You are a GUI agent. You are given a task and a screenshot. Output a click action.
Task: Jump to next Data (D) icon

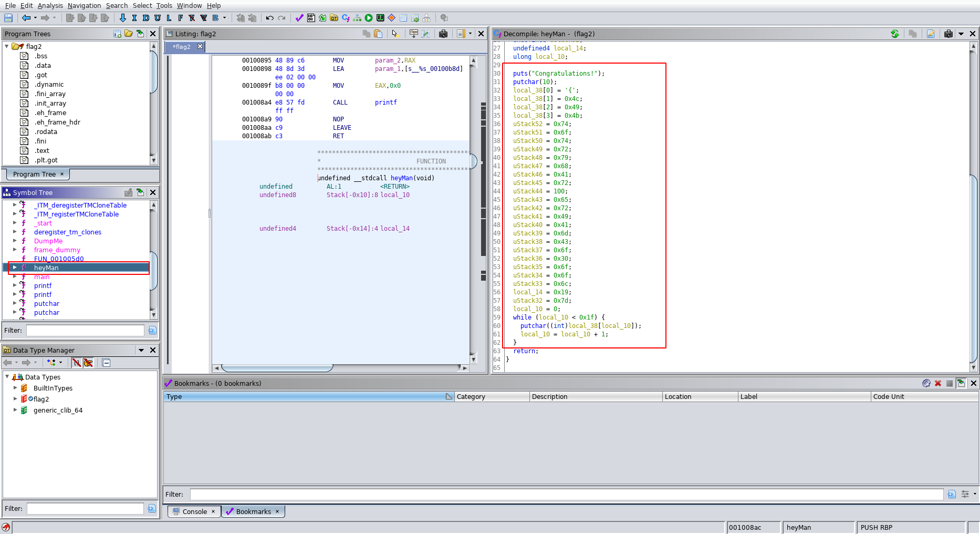pos(146,18)
